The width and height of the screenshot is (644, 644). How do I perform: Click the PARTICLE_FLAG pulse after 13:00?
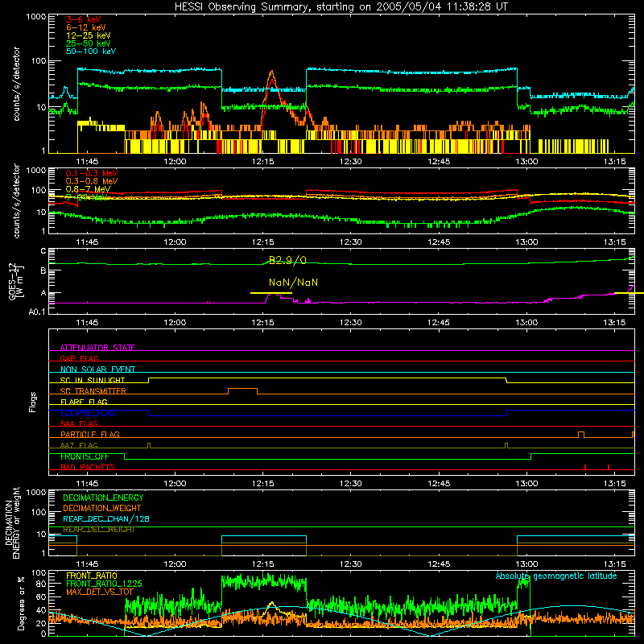coord(580,434)
